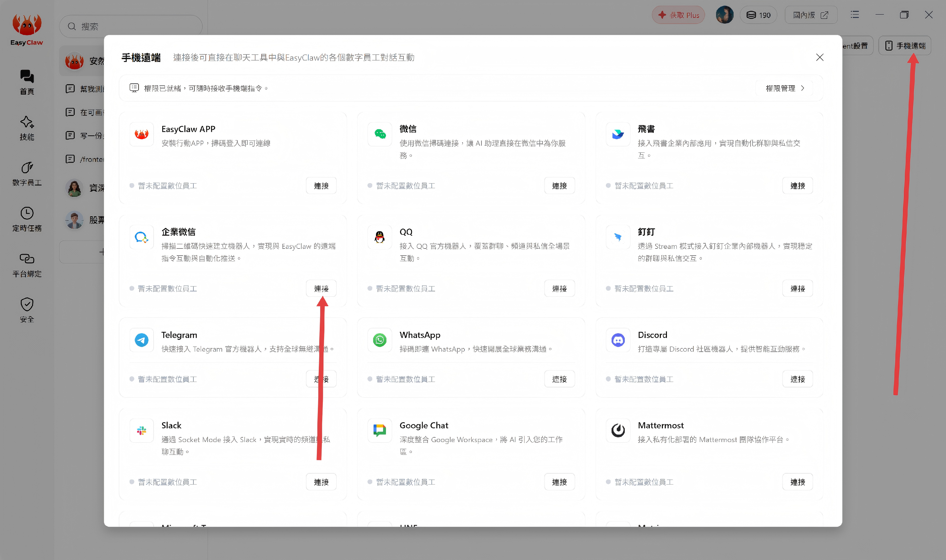Click the 微信 WeChat icon
Image resolution: width=946 pixels, height=560 pixels.
coord(380,134)
